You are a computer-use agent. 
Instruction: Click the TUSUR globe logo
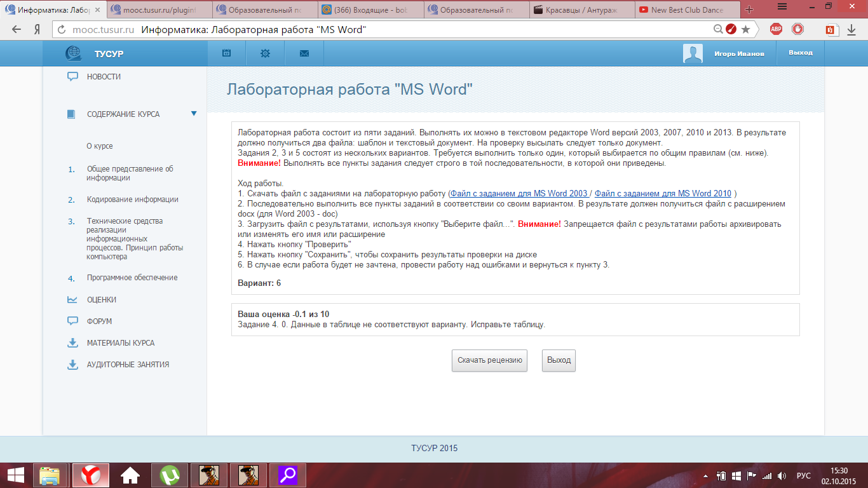click(73, 53)
